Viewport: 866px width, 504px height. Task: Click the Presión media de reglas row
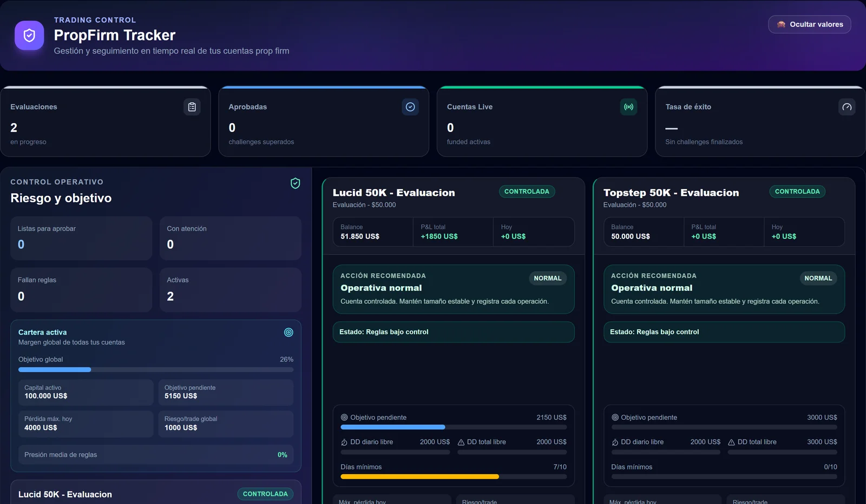click(x=156, y=455)
